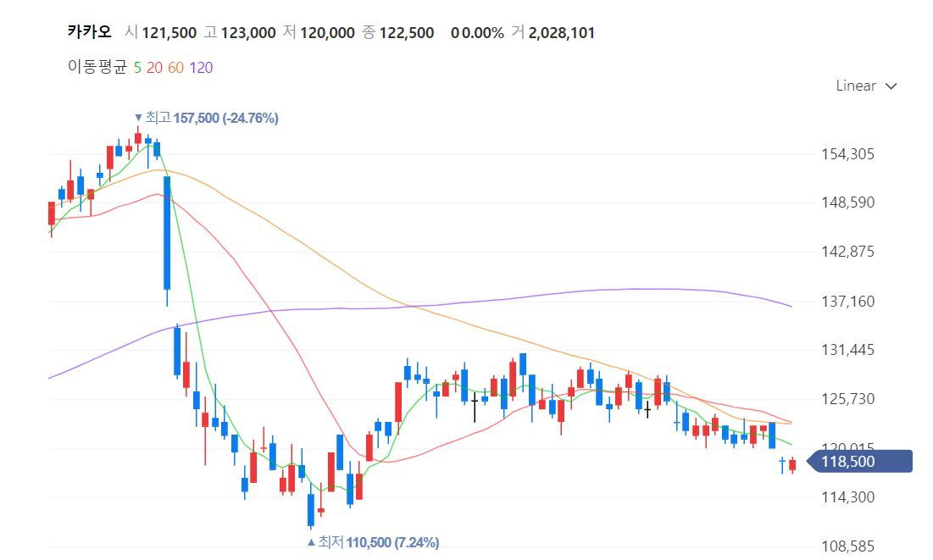Viewport: 933px width, 560px height.
Task: Click the low price 120,000
Action: coord(327,33)
